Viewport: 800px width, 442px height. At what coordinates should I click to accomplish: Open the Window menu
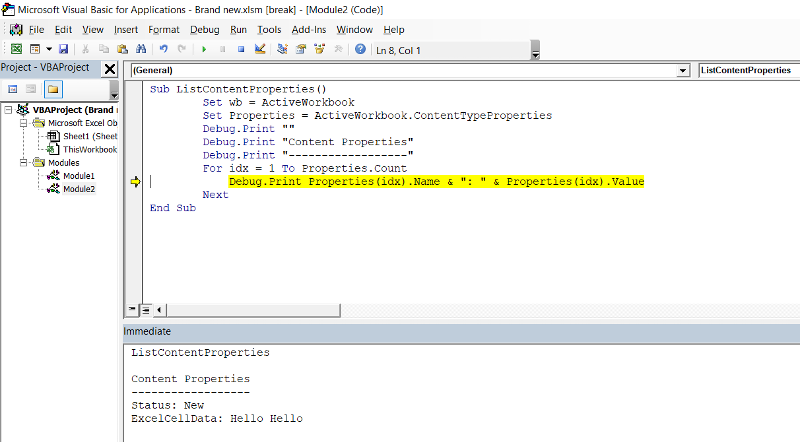click(x=355, y=30)
